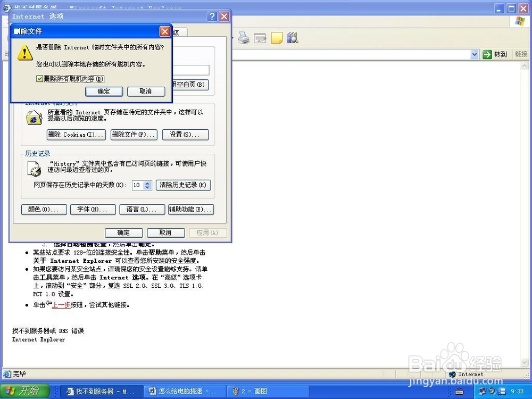Click the Print icon in IE toolbar
532x399 pixels.
(244, 38)
